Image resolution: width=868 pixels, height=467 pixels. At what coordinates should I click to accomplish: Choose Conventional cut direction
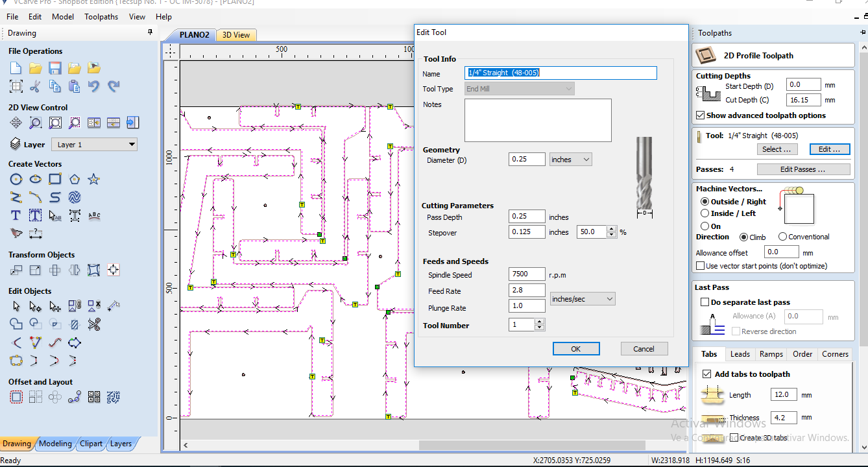click(x=782, y=237)
